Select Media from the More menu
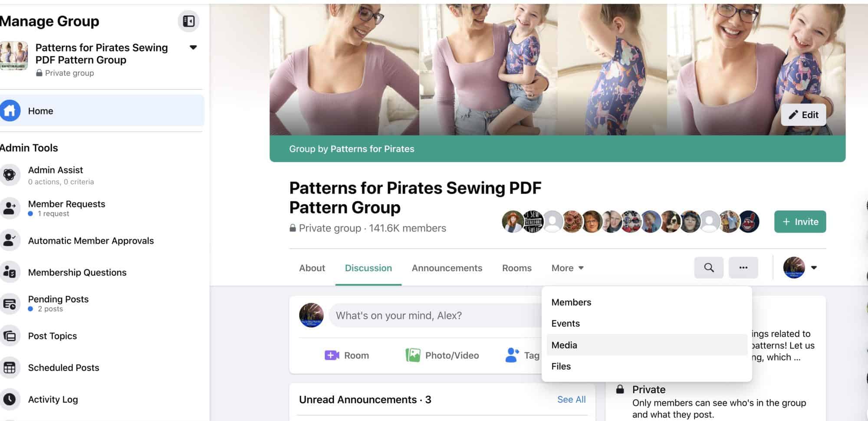868x421 pixels. [564, 345]
